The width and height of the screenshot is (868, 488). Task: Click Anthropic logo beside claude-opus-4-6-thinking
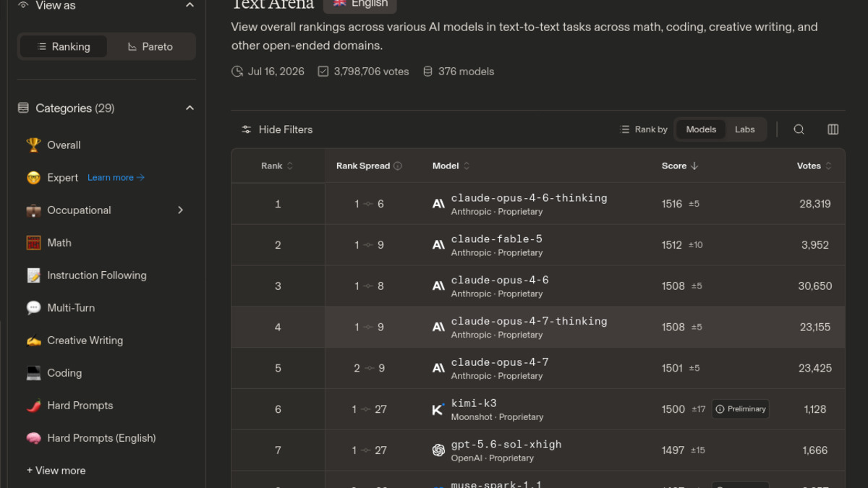438,204
